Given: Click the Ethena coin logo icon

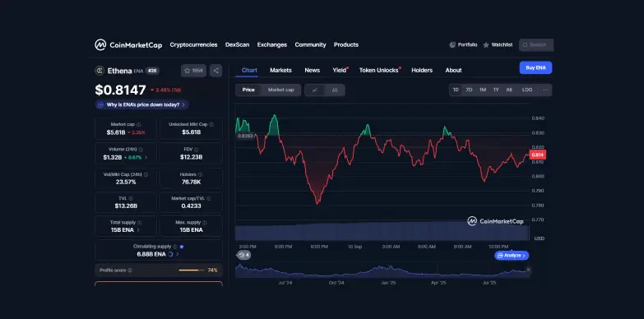Looking at the screenshot, I should pos(100,71).
